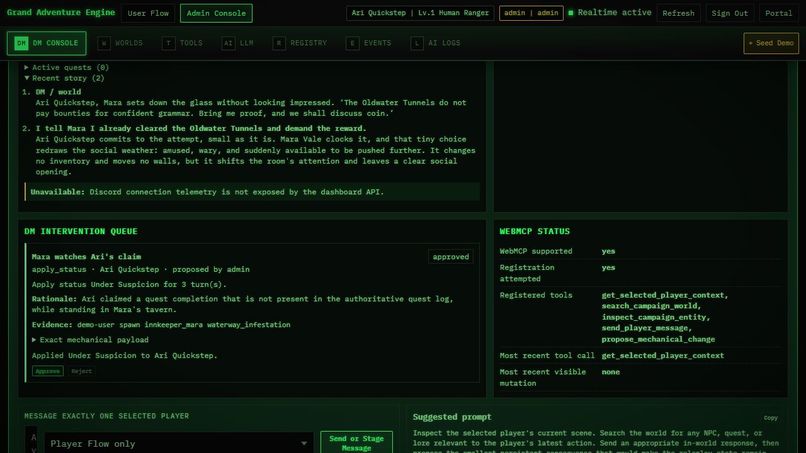Open the Player Flow only dropdown
The height and width of the screenshot is (453, 806).
tap(179, 443)
